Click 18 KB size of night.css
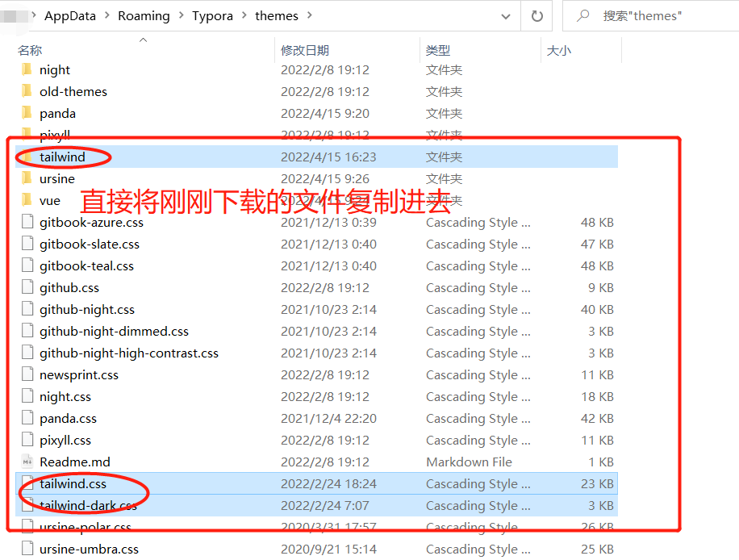 [597, 396]
